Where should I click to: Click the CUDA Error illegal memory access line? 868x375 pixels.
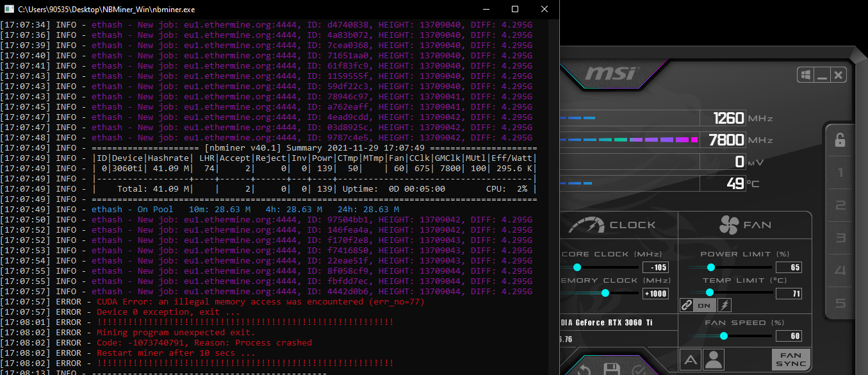click(261, 302)
